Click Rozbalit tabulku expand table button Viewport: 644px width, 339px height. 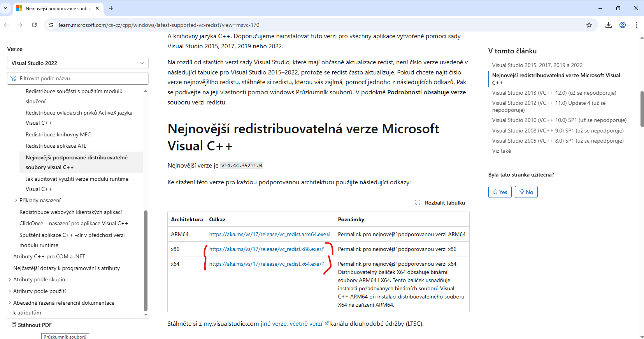click(440, 203)
